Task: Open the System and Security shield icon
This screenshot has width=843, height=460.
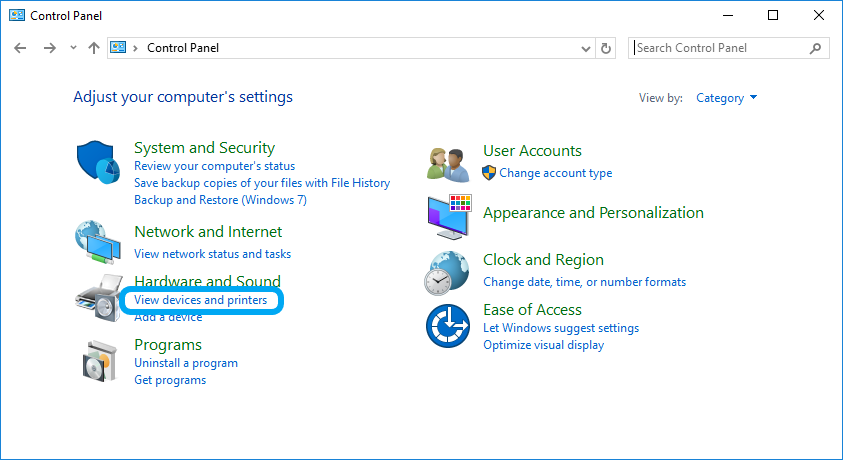Action: coord(98,162)
